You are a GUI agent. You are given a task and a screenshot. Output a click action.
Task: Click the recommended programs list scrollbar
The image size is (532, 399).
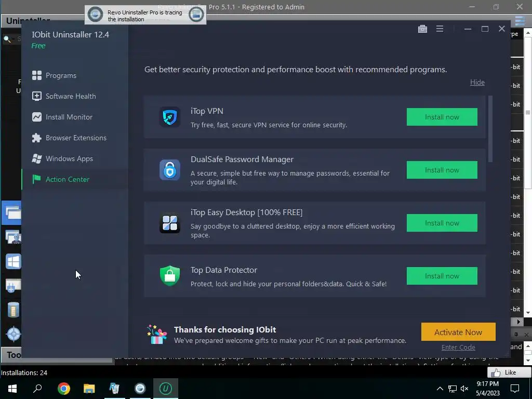pyautogui.click(x=490, y=129)
